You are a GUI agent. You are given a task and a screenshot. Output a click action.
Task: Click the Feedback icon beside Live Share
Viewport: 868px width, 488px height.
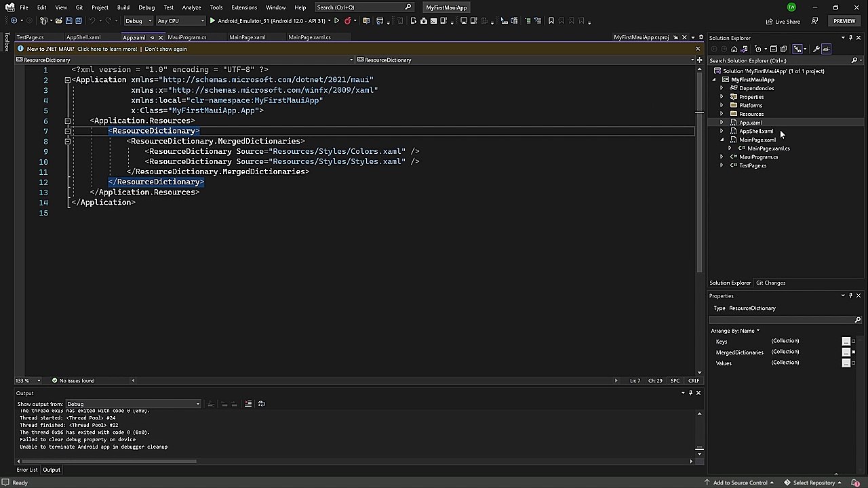point(814,21)
